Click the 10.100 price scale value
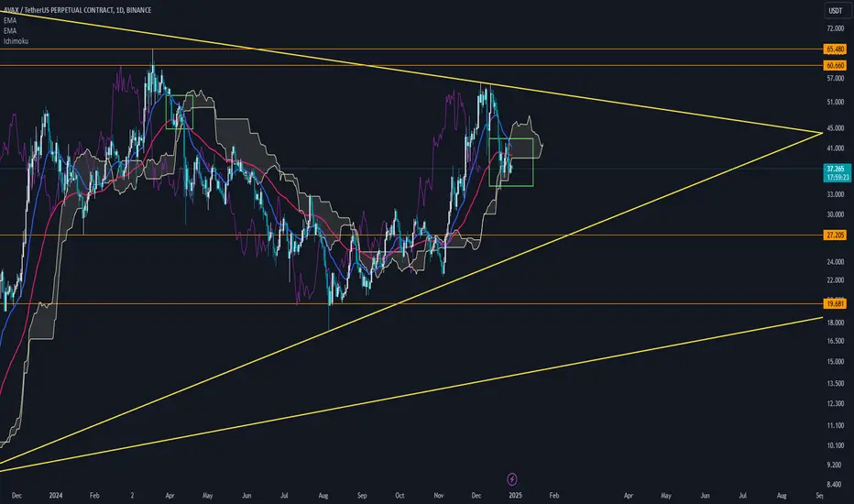The height and width of the screenshot is (504, 854). click(835, 445)
